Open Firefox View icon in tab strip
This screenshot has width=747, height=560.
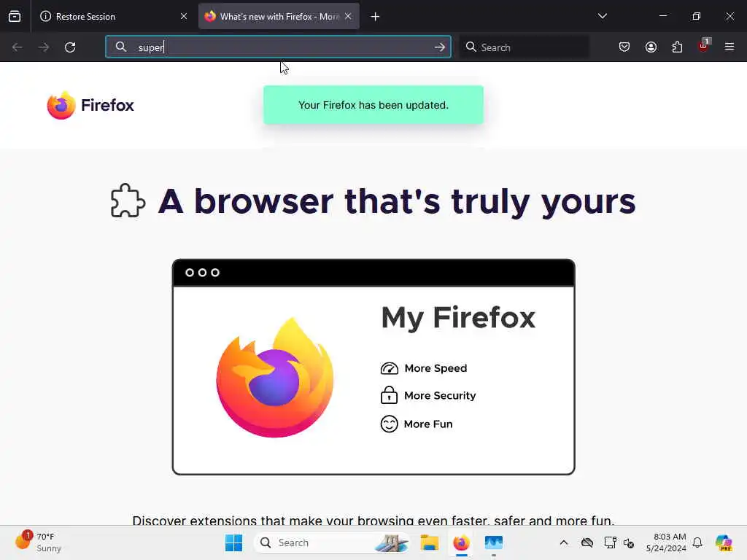(15, 16)
